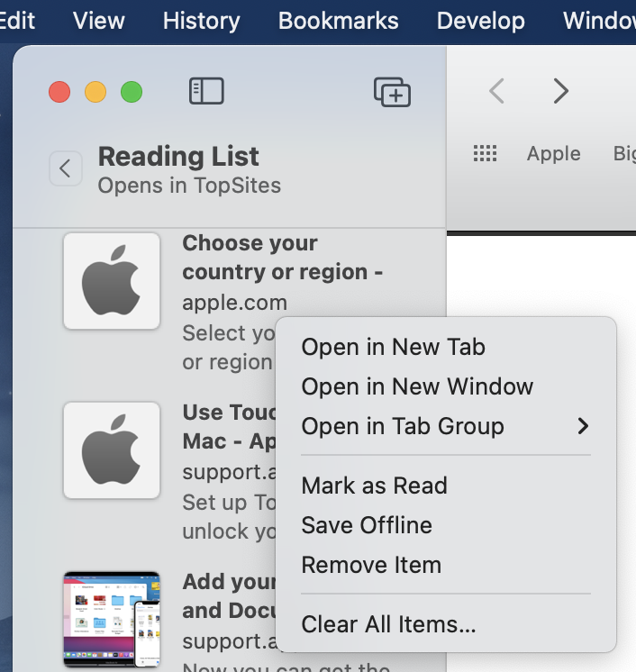Click the apple.com domain text
Image resolution: width=636 pixels, height=672 pixels.
235,303
